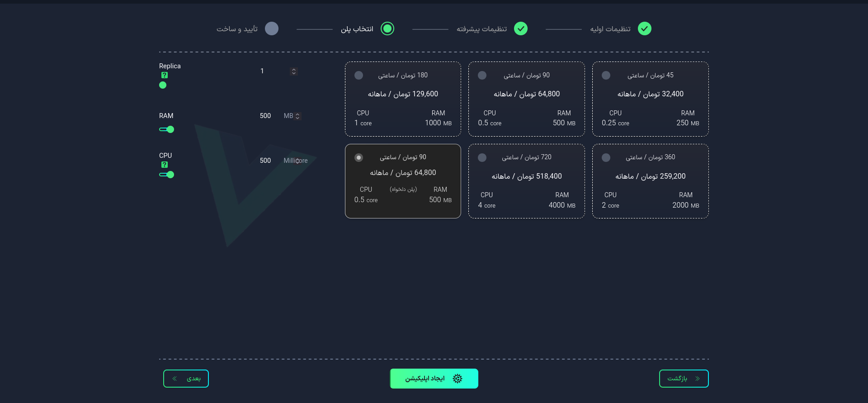The image size is (868, 403).
Task: Click the Replica help question mark icon
Action: 165,76
